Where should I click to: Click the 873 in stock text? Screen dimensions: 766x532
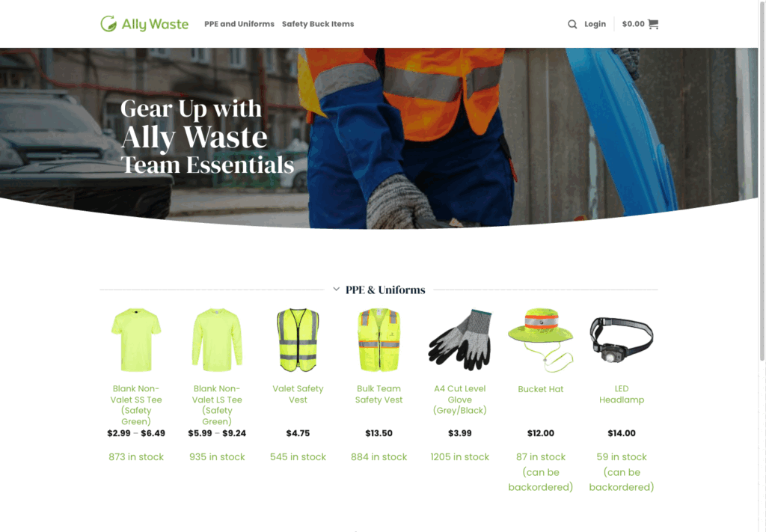click(x=136, y=456)
